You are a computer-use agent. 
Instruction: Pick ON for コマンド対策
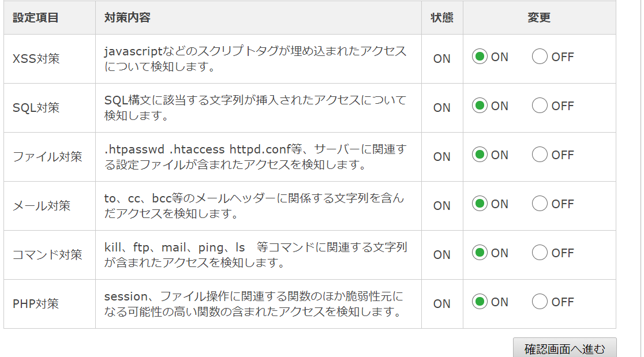[x=480, y=253]
